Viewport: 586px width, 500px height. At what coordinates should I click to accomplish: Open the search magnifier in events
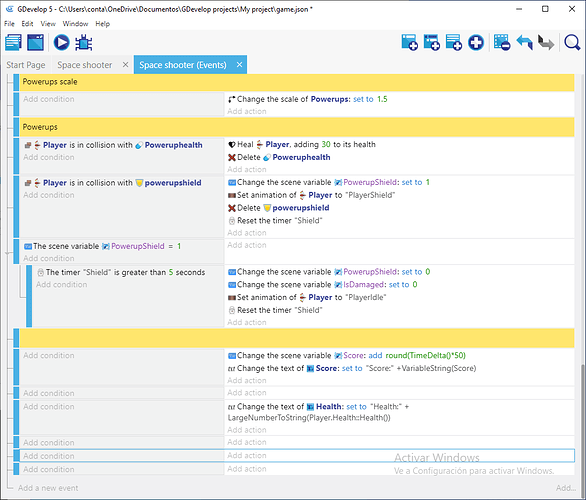[572, 43]
